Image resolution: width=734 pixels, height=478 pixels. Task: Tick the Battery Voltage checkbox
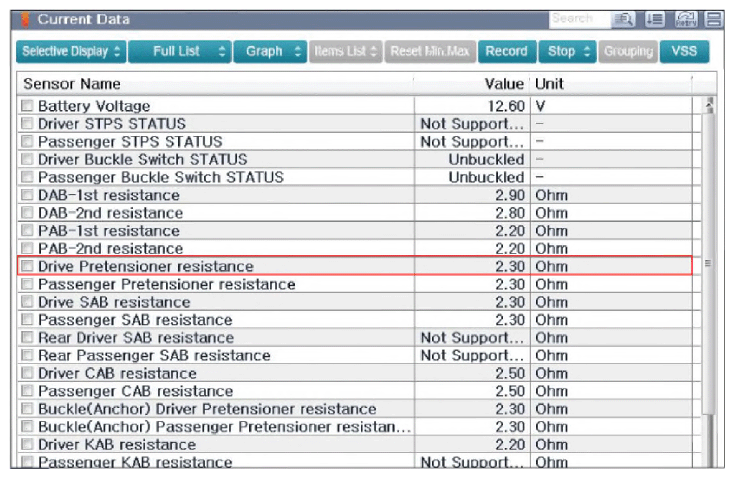pos(27,105)
